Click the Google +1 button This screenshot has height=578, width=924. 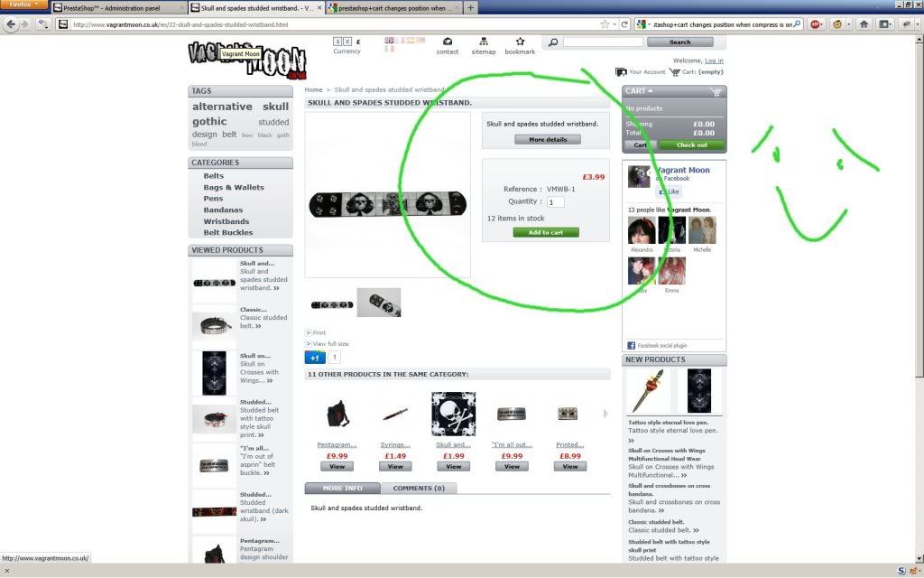click(x=314, y=358)
